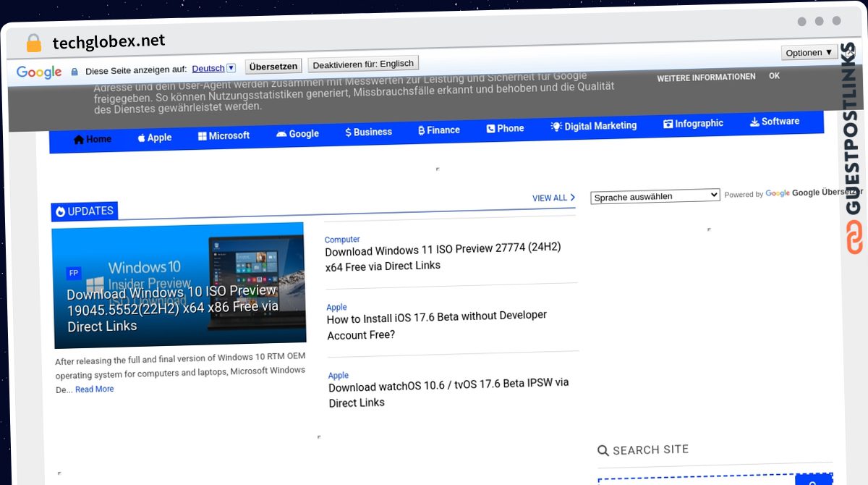868x485 pixels.
Task: Click the techglobex.net address text
Action: (109, 41)
